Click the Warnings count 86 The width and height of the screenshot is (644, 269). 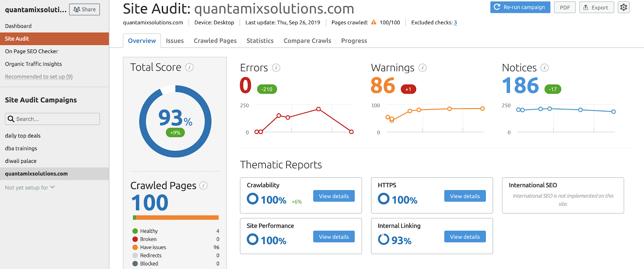pyautogui.click(x=383, y=85)
